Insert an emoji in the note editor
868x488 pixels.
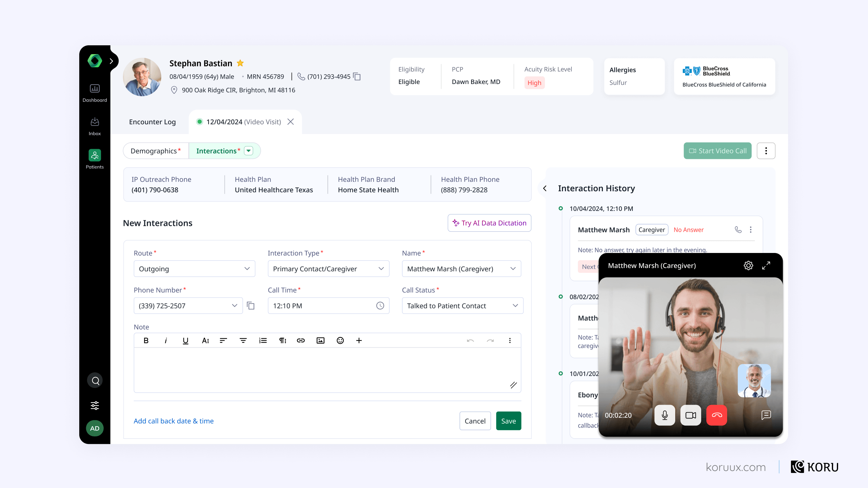[x=340, y=340]
